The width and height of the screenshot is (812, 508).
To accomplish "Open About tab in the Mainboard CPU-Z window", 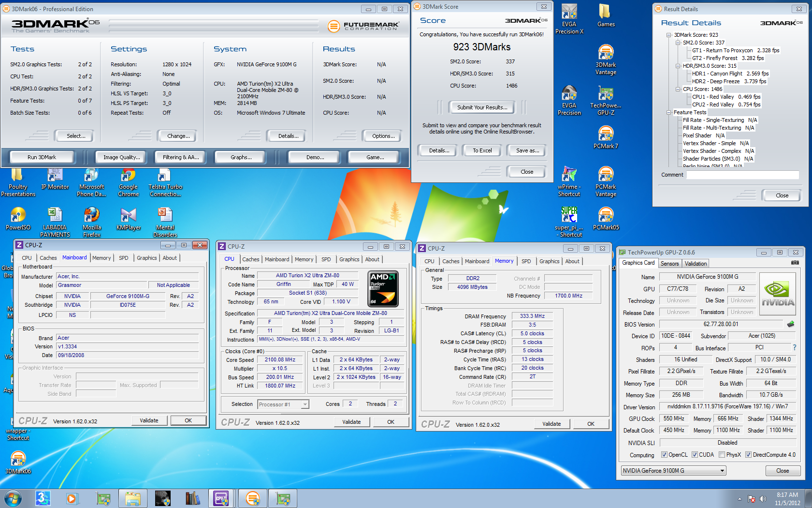I will tap(170, 258).
